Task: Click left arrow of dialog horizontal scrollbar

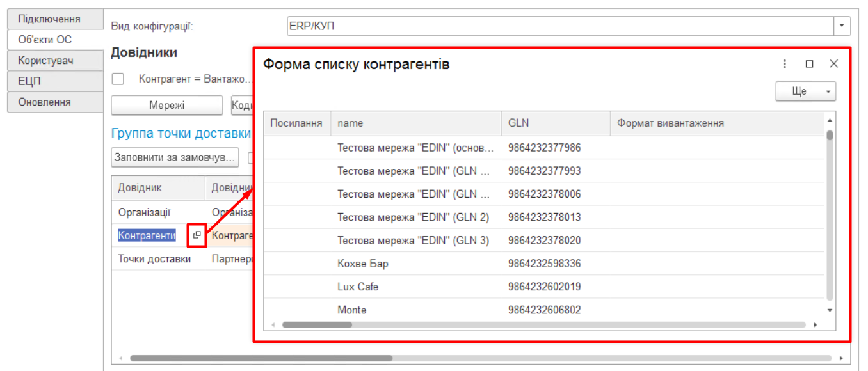Action: pyautogui.click(x=273, y=325)
